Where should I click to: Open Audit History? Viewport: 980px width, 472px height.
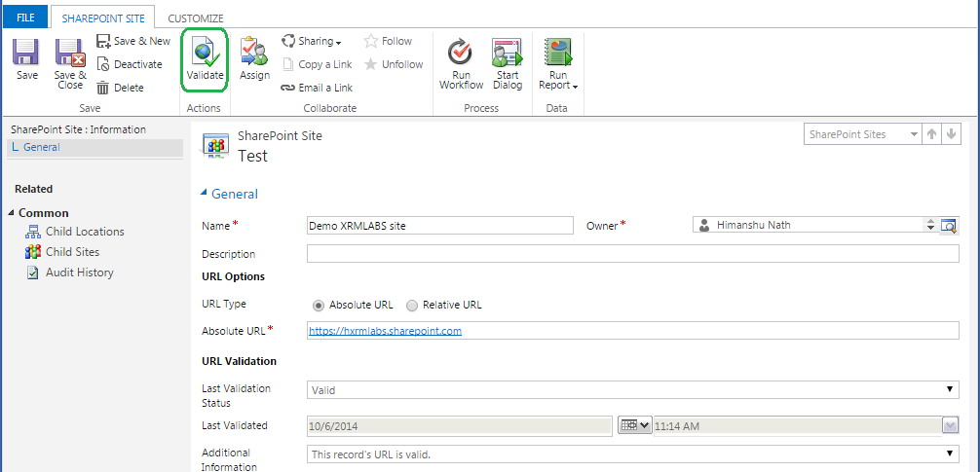pos(69,272)
